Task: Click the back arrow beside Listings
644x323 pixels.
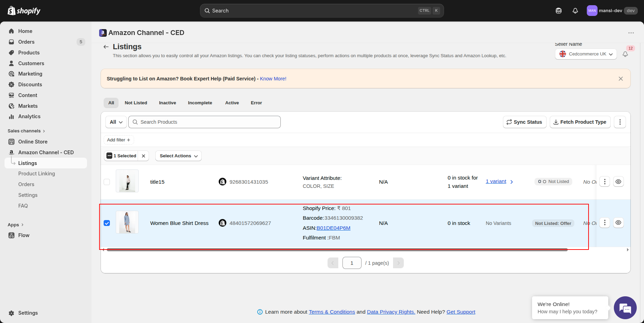Action: (x=106, y=47)
